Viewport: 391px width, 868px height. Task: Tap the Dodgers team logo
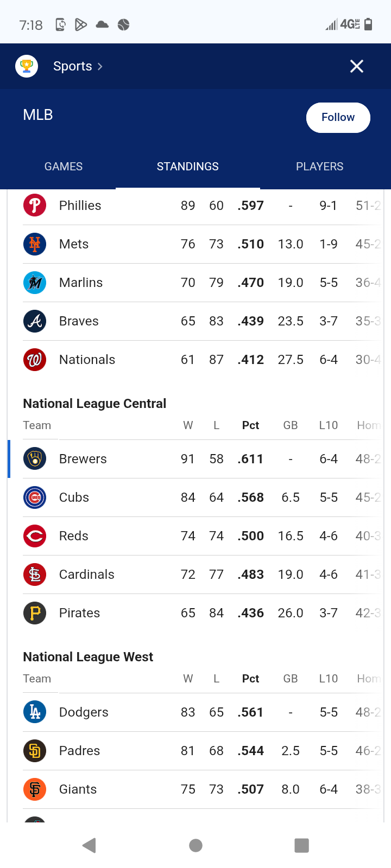[35, 712]
